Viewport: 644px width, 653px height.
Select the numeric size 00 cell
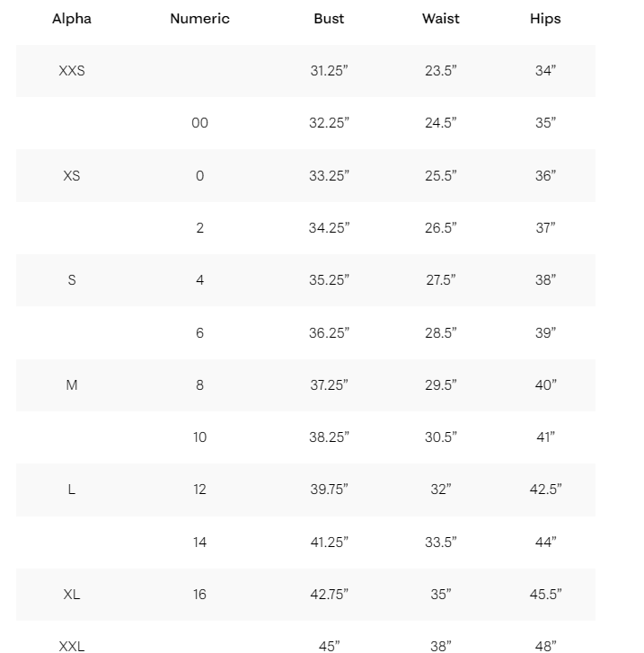tap(199, 123)
